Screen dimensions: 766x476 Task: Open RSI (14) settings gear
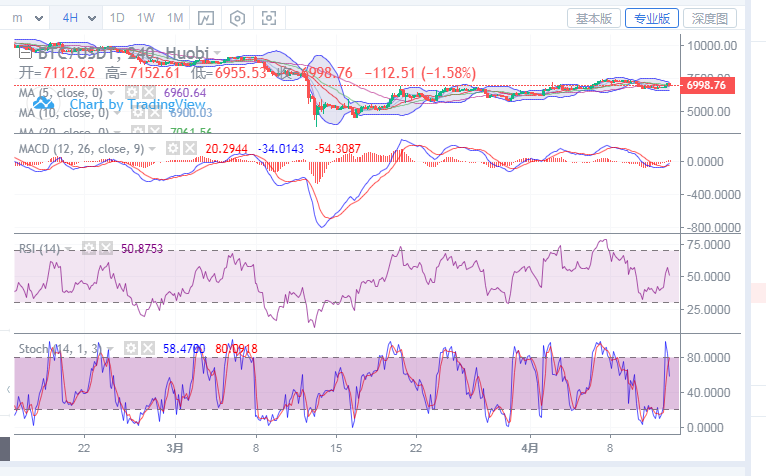click(x=88, y=249)
